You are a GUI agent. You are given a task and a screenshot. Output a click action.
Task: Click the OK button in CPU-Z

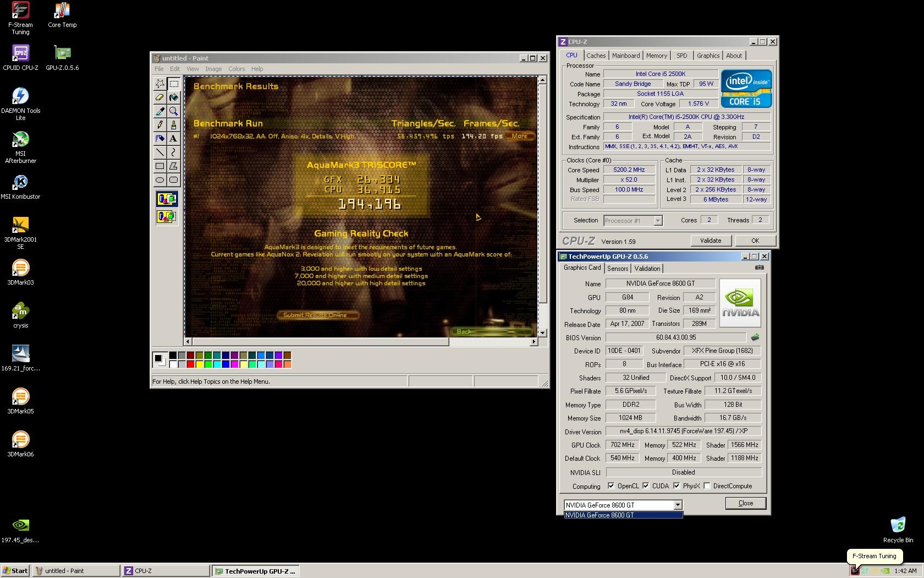[x=755, y=241]
